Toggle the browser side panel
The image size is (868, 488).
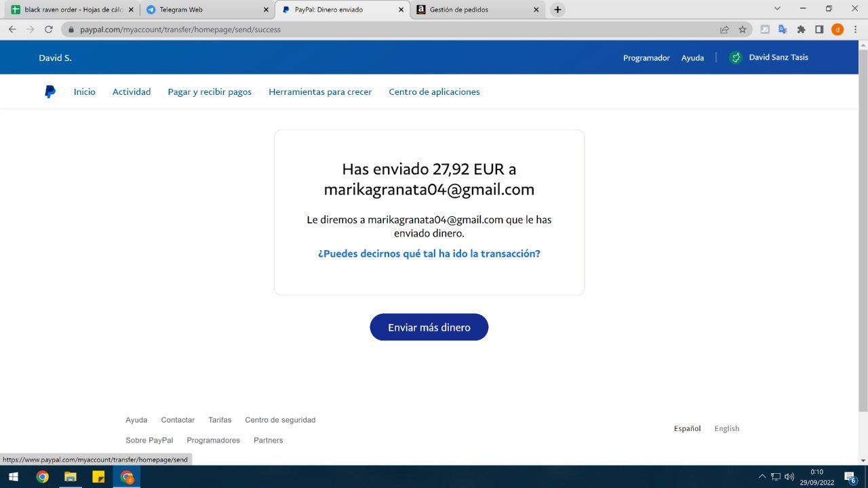click(x=819, y=29)
